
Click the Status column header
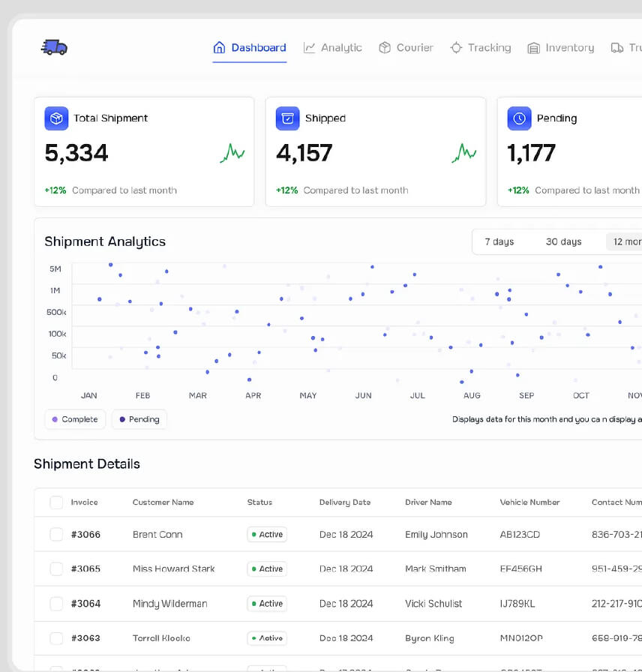pyautogui.click(x=259, y=502)
